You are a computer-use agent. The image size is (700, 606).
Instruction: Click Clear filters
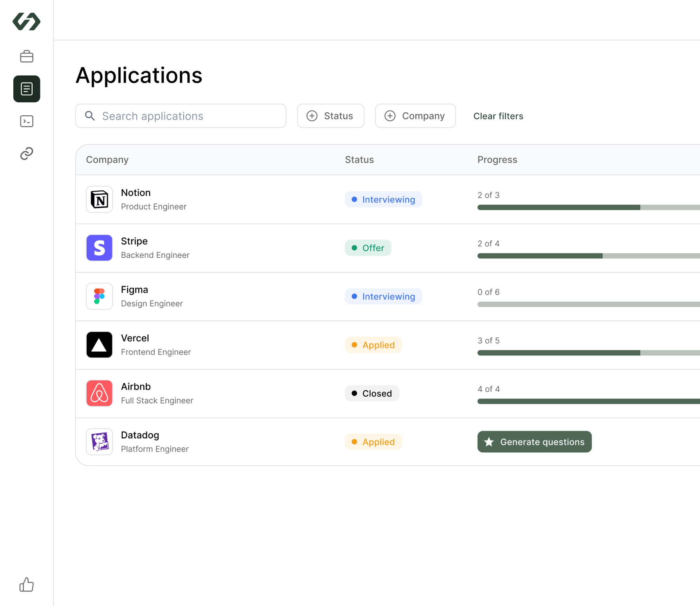click(498, 116)
